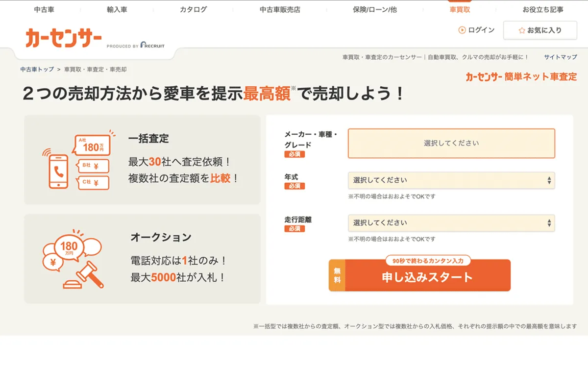Click the 180万円 auction bubble icon
This screenshot has width=588, height=392.
pyautogui.click(x=70, y=247)
